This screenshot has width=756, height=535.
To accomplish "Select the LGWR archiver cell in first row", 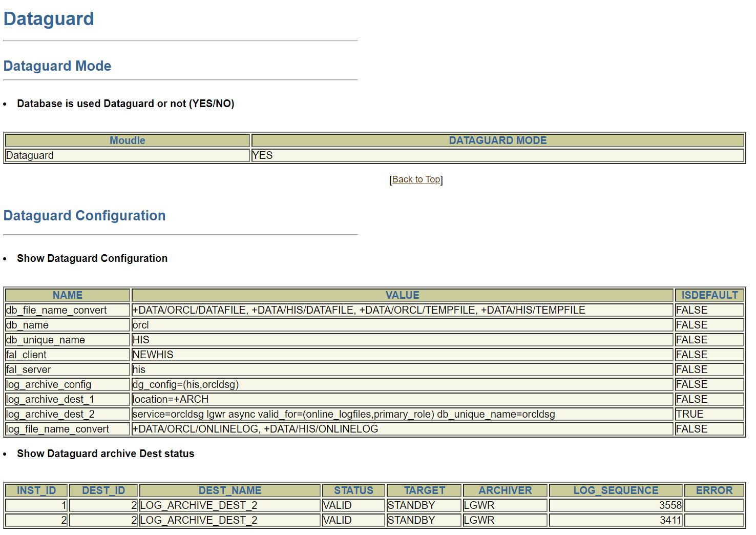I will 479,505.
